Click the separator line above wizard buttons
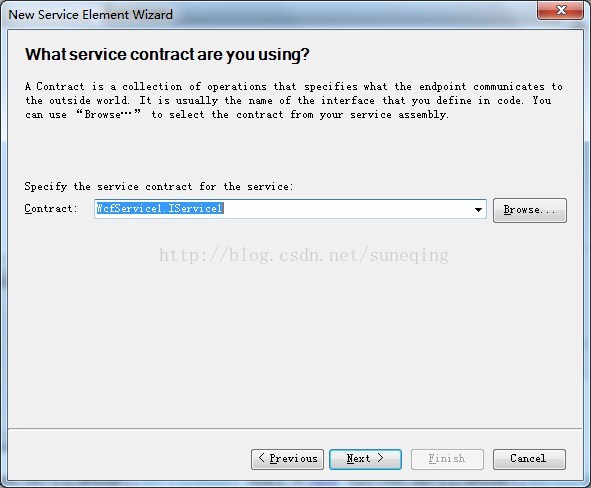 [x=295, y=428]
